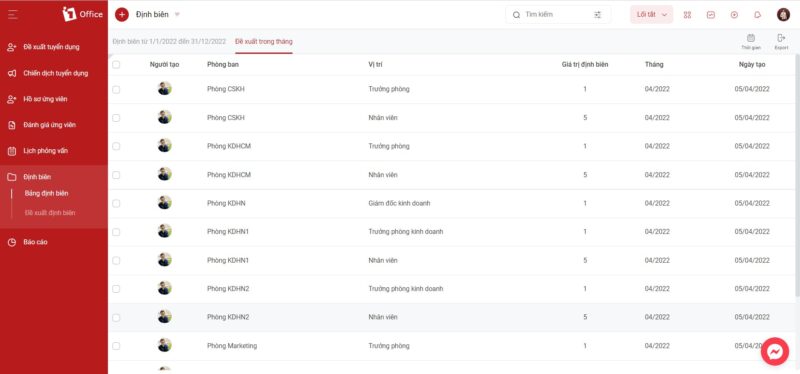Open the hamburger menu icon
Image resolution: width=800 pixels, height=374 pixels.
click(x=13, y=14)
